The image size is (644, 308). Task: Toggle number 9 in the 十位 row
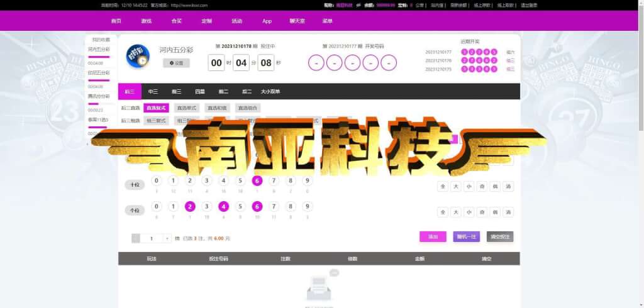coord(307,180)
